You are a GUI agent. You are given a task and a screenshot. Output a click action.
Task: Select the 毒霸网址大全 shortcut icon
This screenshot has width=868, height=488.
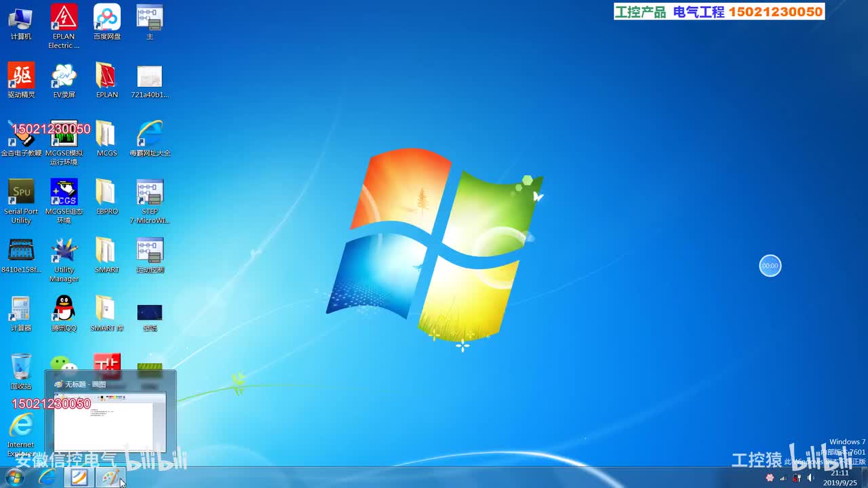click(150, 139)
